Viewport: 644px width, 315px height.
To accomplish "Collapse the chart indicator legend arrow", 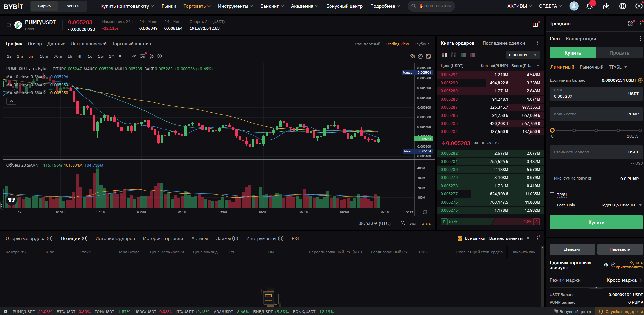I will coord(11,101).
